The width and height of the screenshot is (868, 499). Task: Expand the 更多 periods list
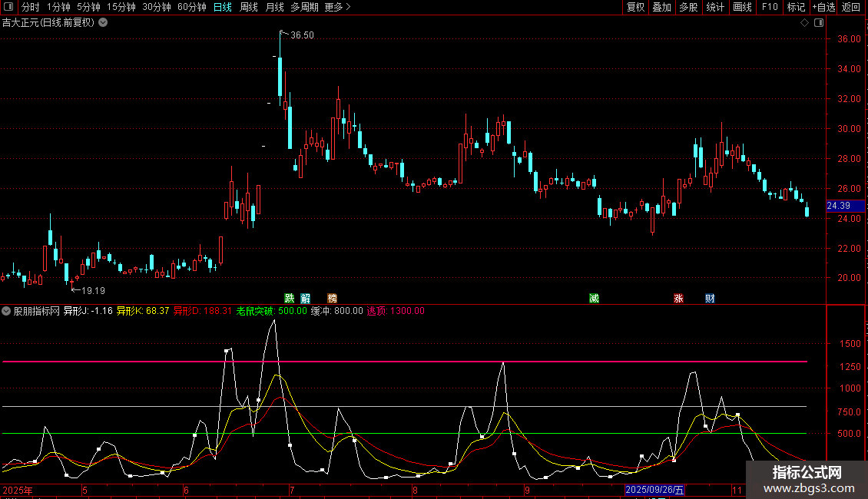(337, 7)
